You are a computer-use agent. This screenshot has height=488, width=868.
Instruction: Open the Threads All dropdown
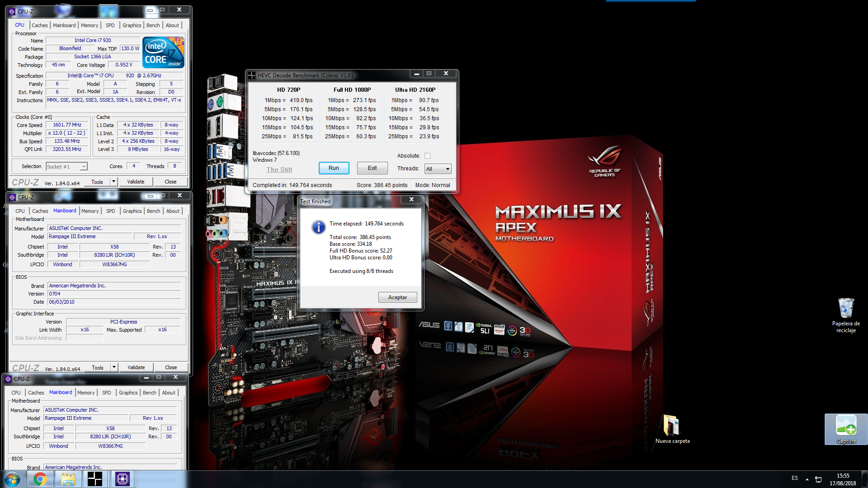point(438,169)
